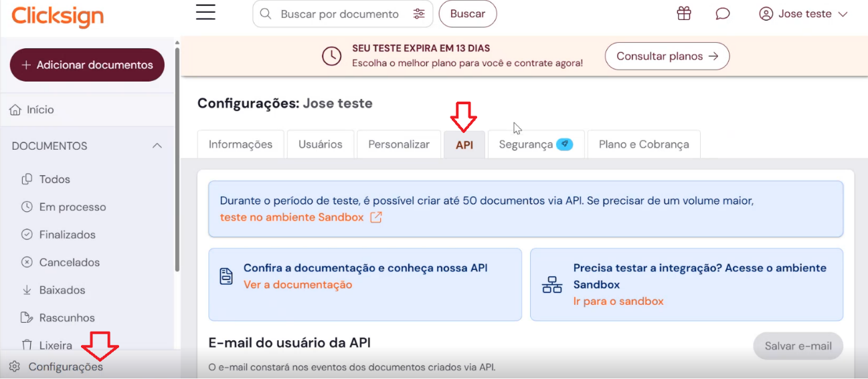This screenshot has width=868, height=379.
Task: Click the external link icon beside Sandbox
Action: (x=376, y=217)
